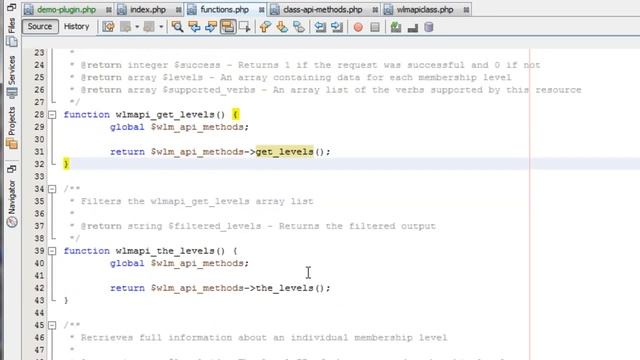Open the wlmapiclass.php tab
The height and width of the screenshot is (360, 640).
[x=425, y=9]
